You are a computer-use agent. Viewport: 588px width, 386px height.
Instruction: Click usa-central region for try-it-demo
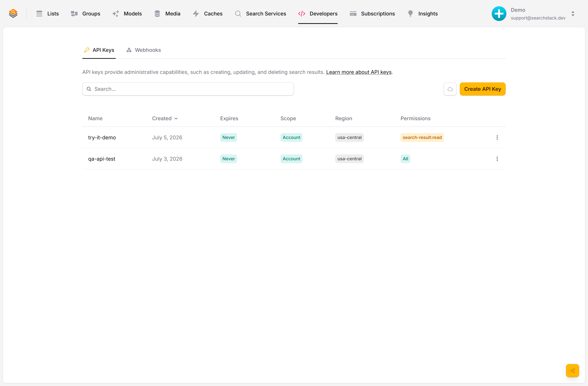(x=349, y=137)
